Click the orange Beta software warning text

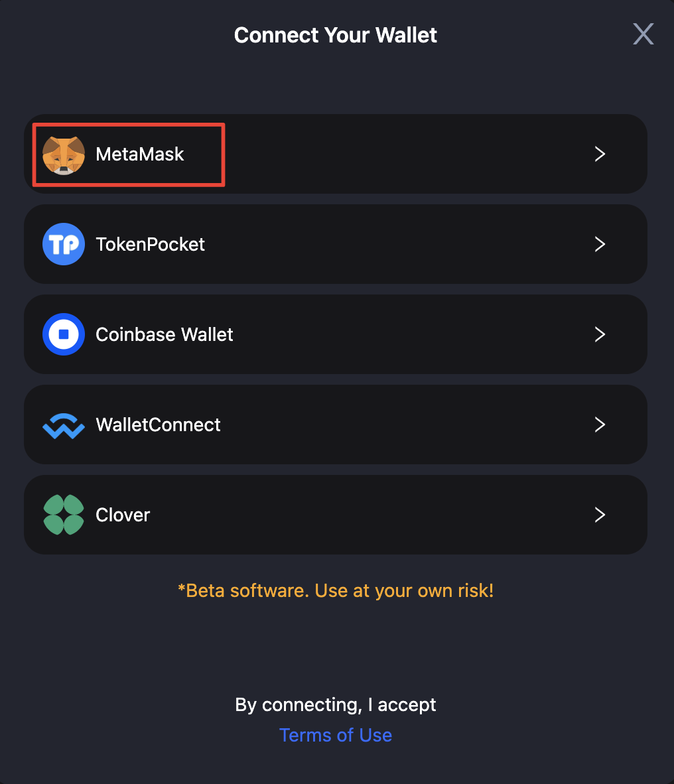336,590
